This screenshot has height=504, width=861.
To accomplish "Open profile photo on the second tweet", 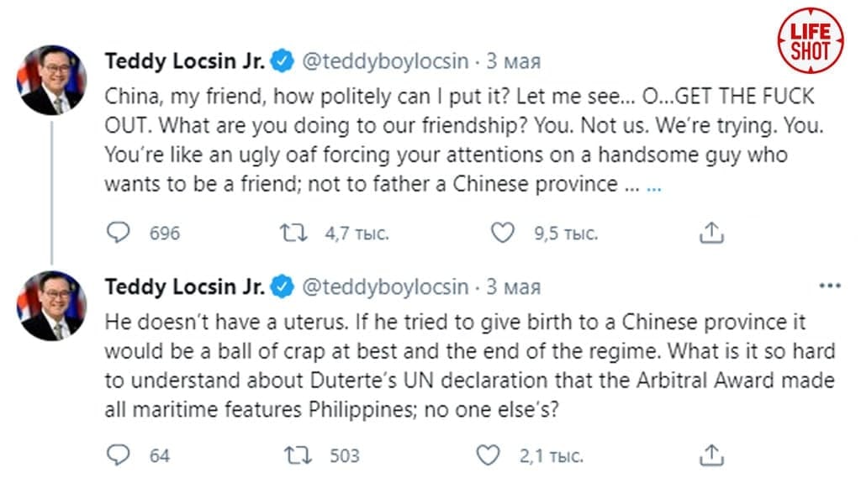I will (x=51, y=306).
